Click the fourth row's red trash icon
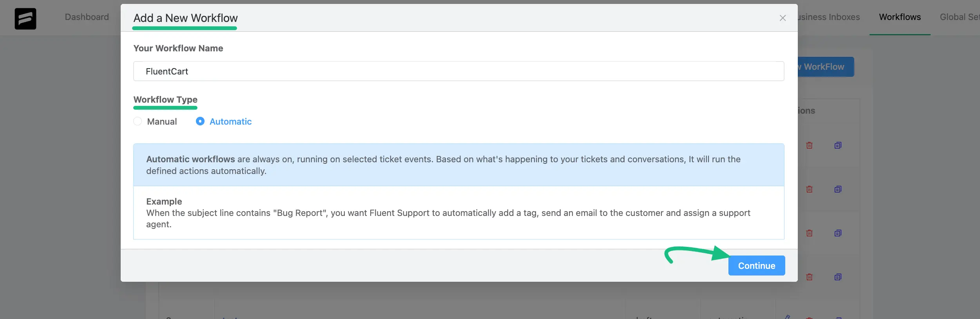Viewport: 980px width, 319px height. [809, 277]
